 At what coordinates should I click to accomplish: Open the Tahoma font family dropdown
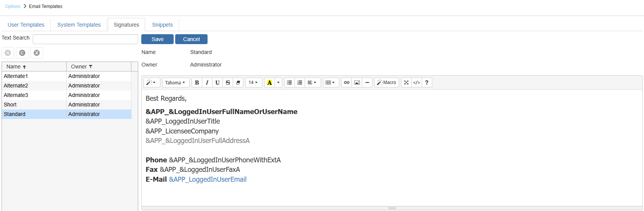click(175, 82)
